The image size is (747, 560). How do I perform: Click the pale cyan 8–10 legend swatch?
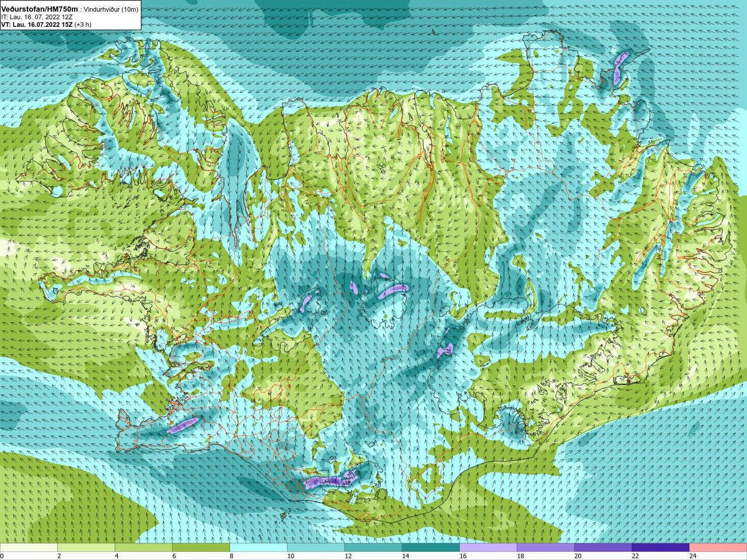pyautogui.click(x=259, y=548)
